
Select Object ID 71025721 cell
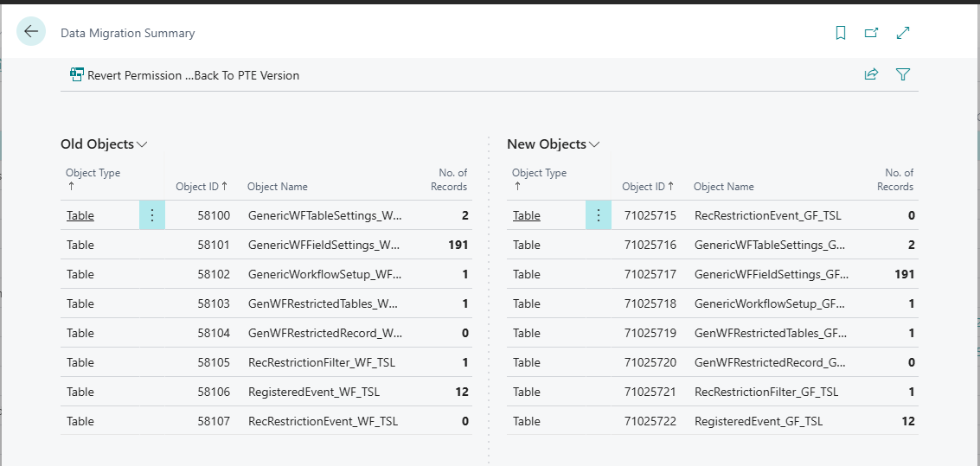650,392
